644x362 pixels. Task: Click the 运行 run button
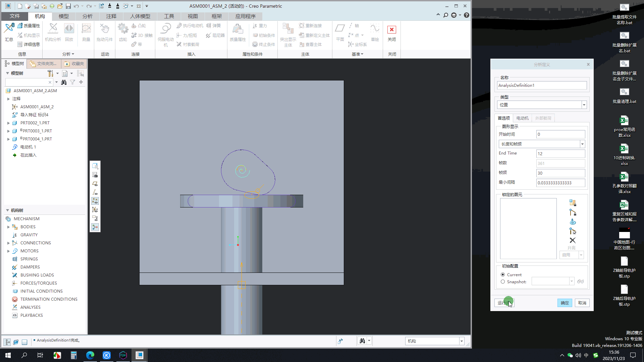[x=504, y=303]
